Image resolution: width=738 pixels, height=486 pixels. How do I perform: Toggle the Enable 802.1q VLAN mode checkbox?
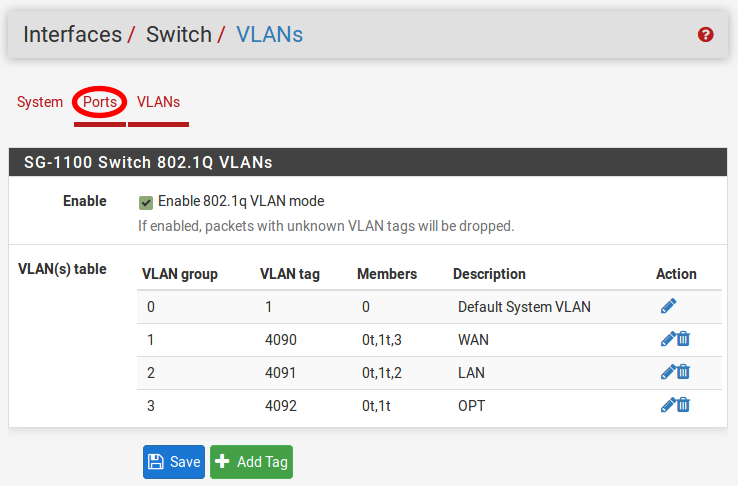point(146,202)
